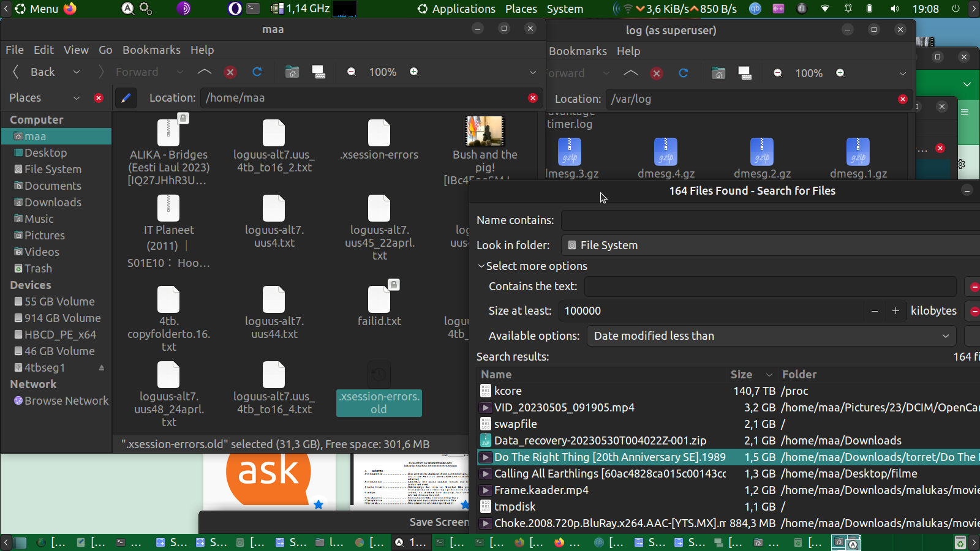Zoom in within the maa file window

(414, 72)
